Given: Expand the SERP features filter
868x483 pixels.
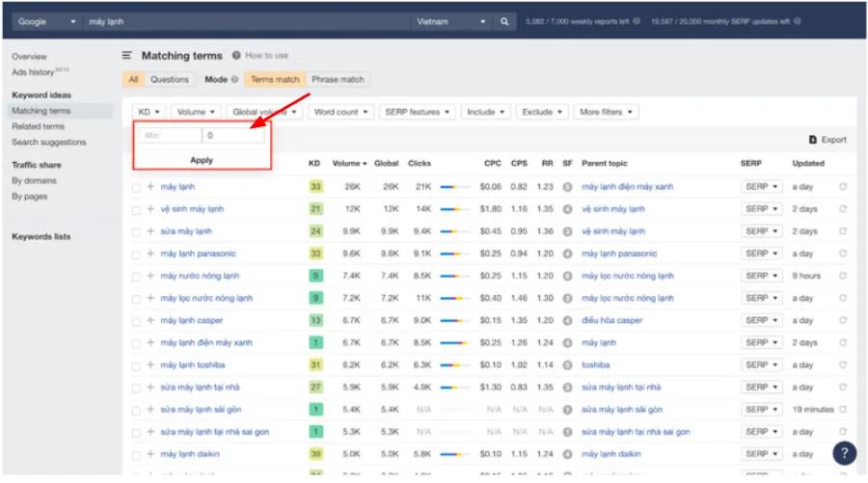Looking at the screenshot, I should 417,112.
